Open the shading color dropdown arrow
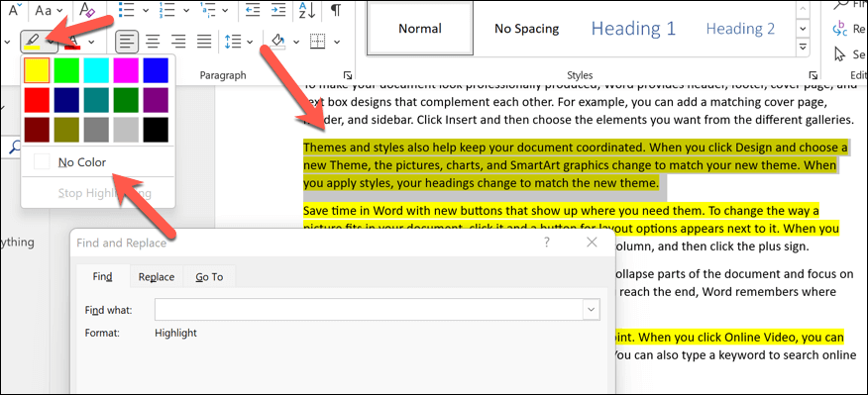 pyautogui.click(x=295, y=42)
